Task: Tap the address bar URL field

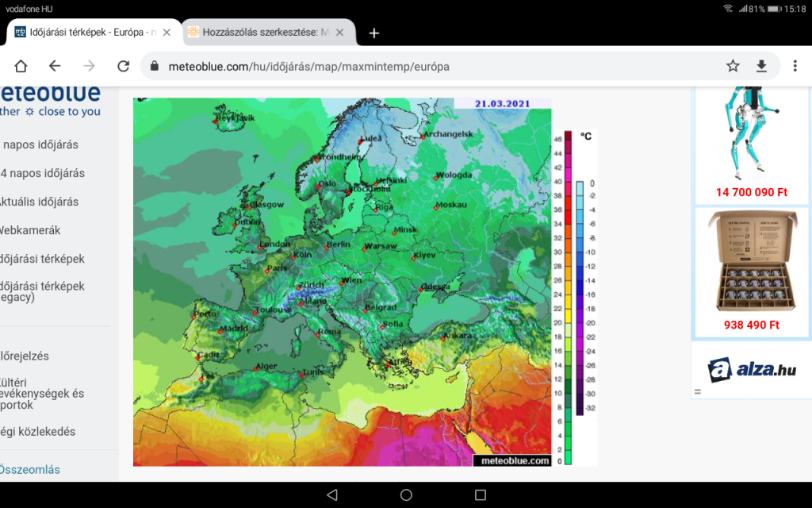Action: click(428, 67)
